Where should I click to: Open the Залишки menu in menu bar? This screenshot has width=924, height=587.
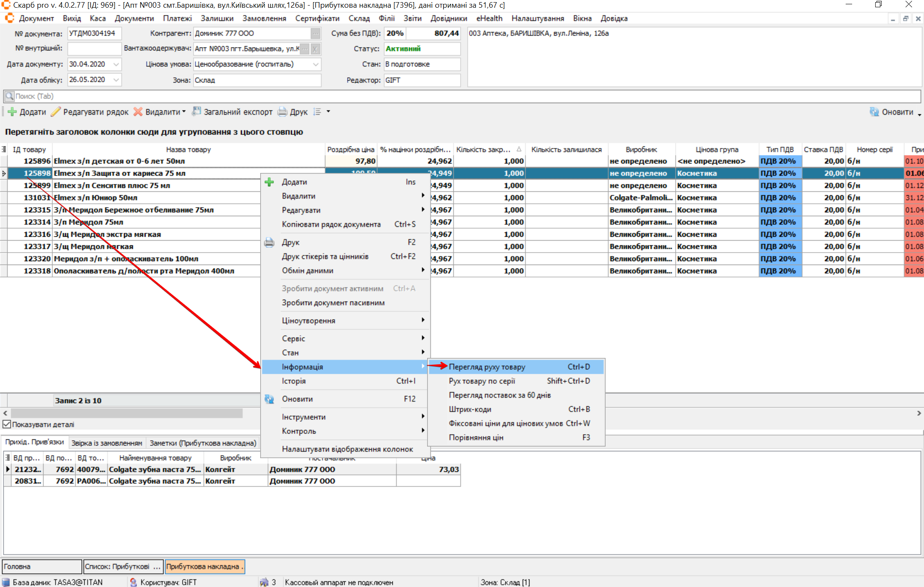(x=217, y=18)
